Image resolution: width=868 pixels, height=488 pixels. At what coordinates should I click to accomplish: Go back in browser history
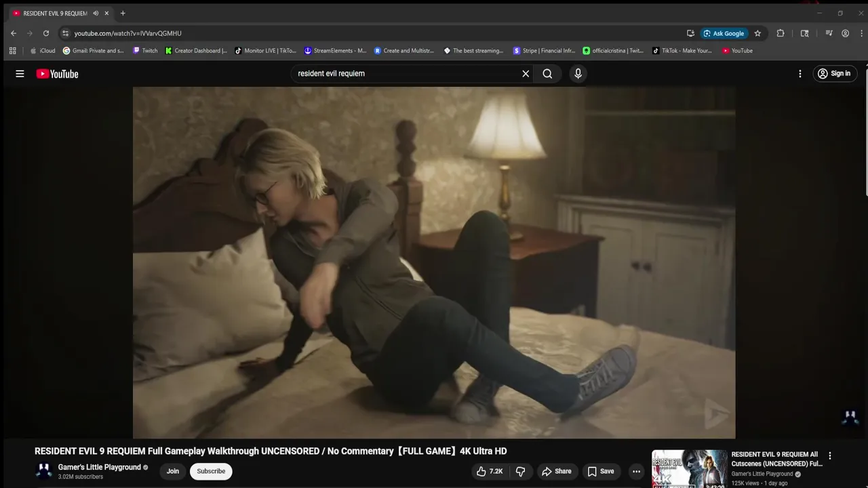pos(14,33)
